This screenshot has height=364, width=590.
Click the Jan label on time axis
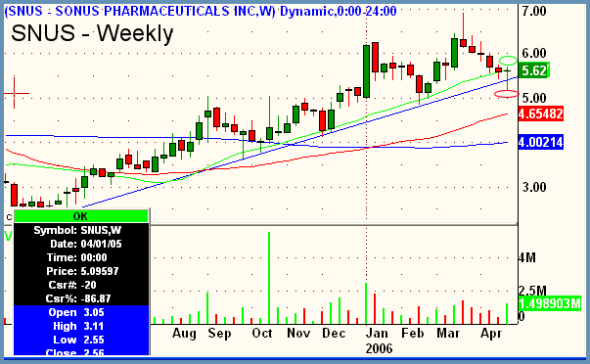pos(377,334)
